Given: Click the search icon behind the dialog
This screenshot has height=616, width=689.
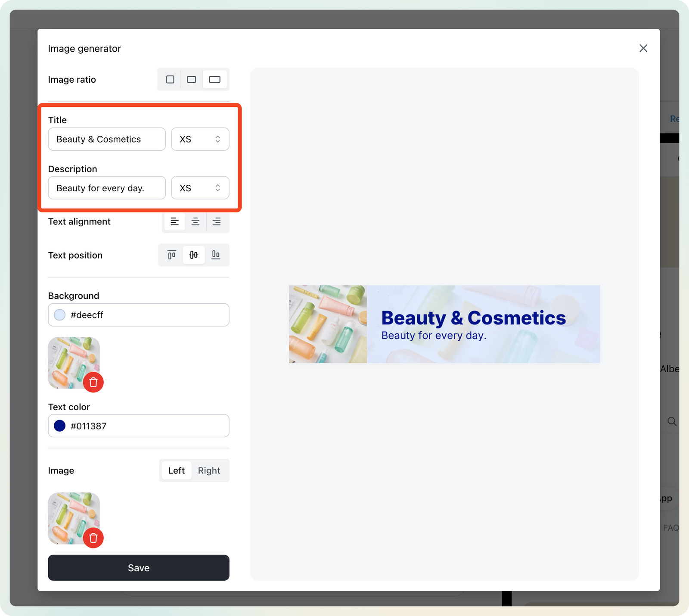Looking at the screenshot, I should coord(672,421).
